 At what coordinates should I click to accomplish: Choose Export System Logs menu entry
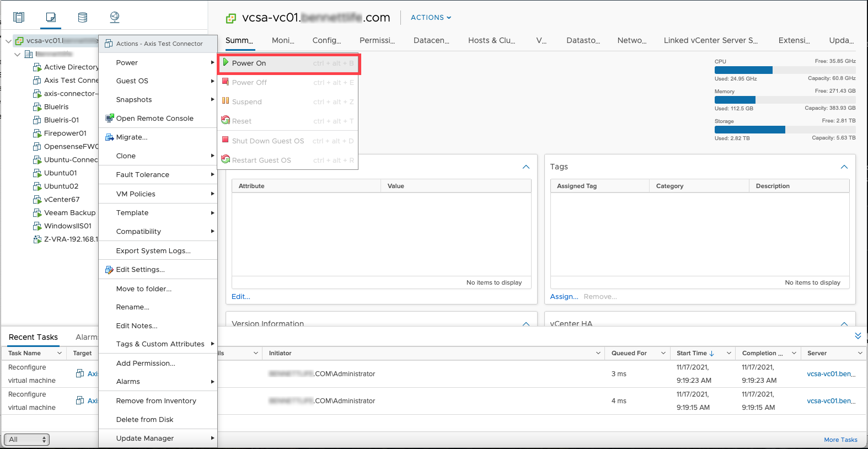pyautogui.click(x=158, y=251)
